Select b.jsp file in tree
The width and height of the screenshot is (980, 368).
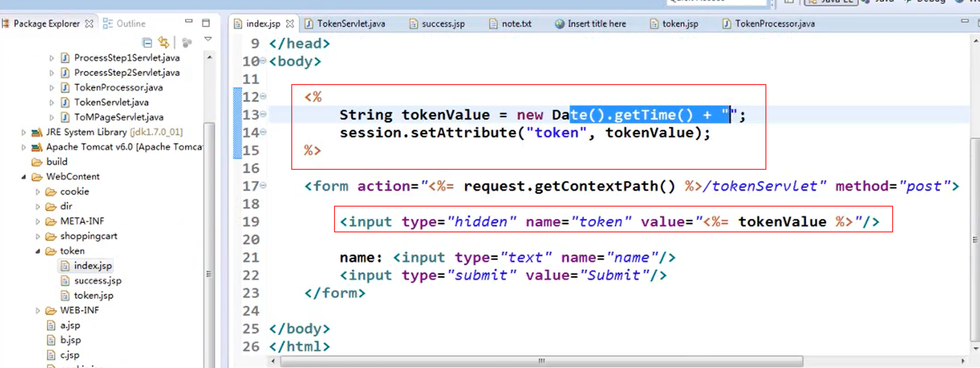click(x=70, y=340)
